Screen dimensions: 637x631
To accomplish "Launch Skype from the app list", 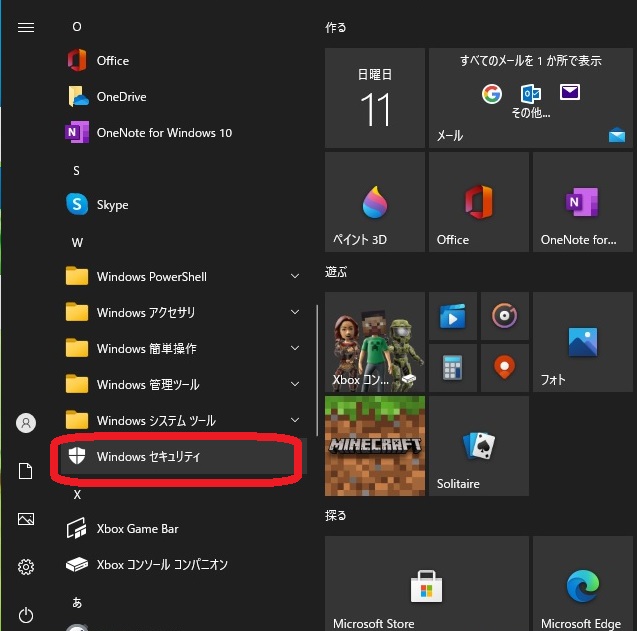I will [x=182, y=205].
